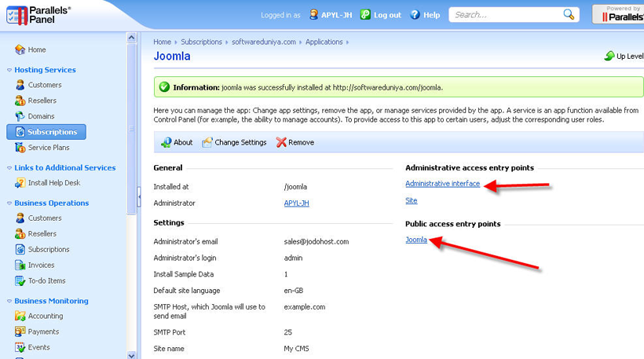
Task: Open Subscriptions in Hosting Services menu
Action: click(x=46, y=132)
